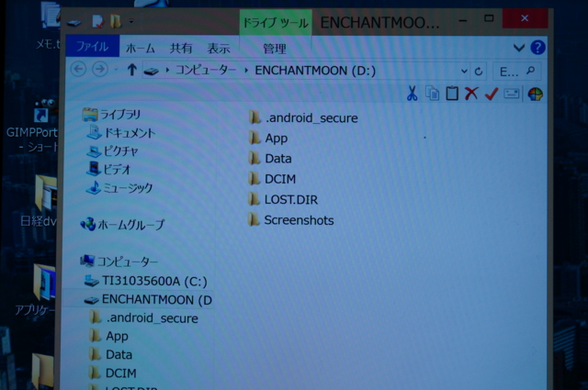Select the Screenshots folder in file list
The image size is (588, 390).
(290, 220)
